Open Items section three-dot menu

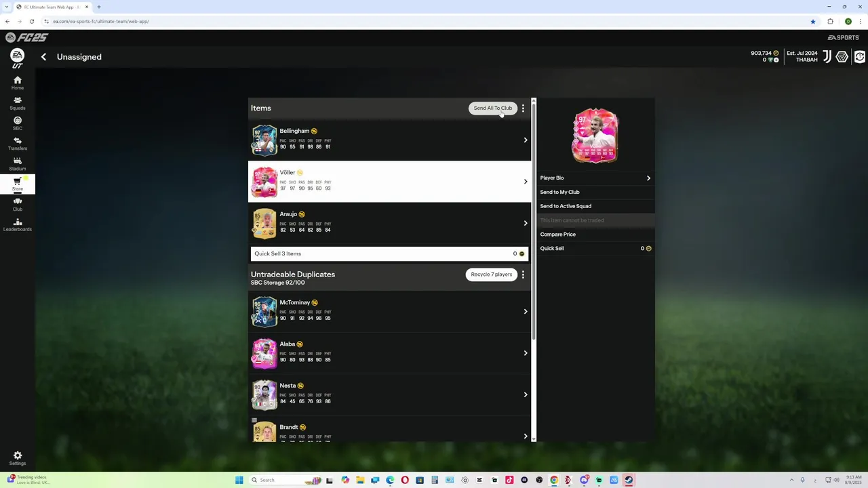[523, 108]
